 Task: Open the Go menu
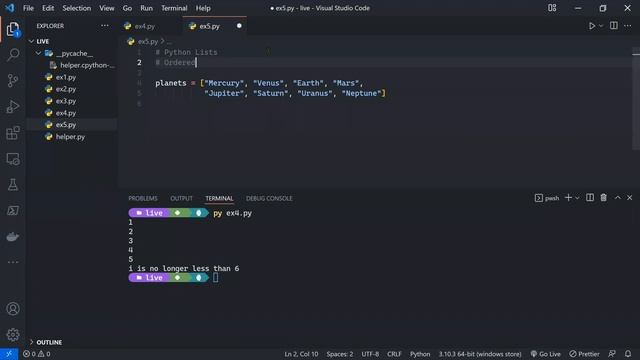click(x=127, y=8)
